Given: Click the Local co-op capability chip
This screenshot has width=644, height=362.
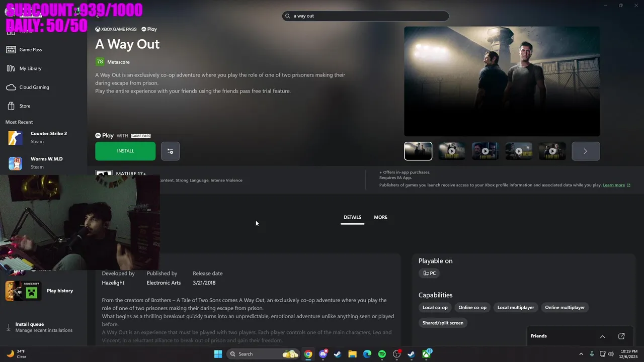Looking at the screenshot, I should [x=435, y=307].
